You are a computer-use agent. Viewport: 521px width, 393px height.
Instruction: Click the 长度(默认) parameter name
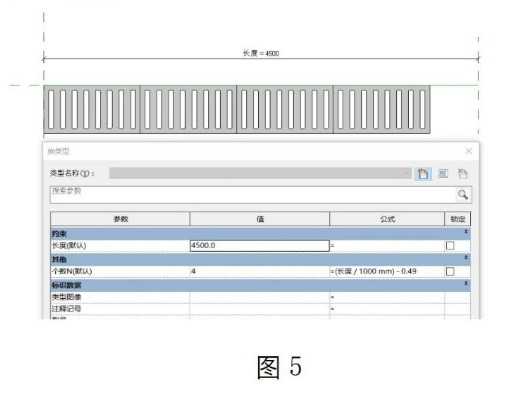pos(69,246)
